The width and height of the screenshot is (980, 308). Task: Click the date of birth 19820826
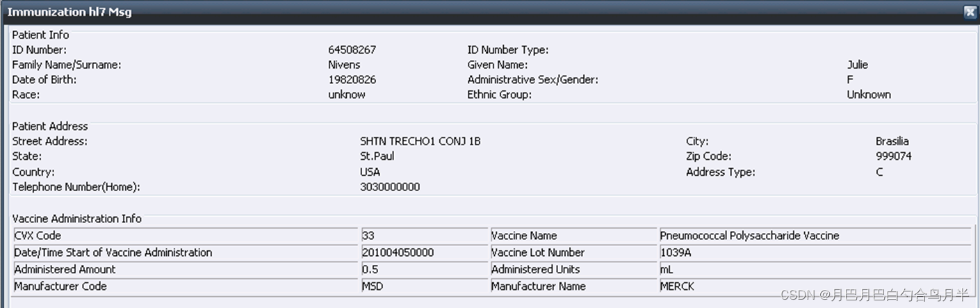coord(352,80)
